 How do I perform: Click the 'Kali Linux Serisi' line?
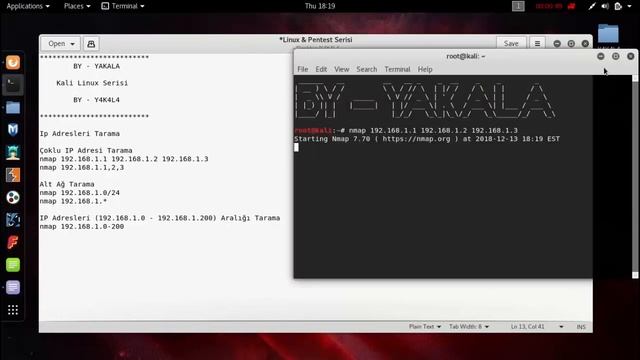(92, 83)
